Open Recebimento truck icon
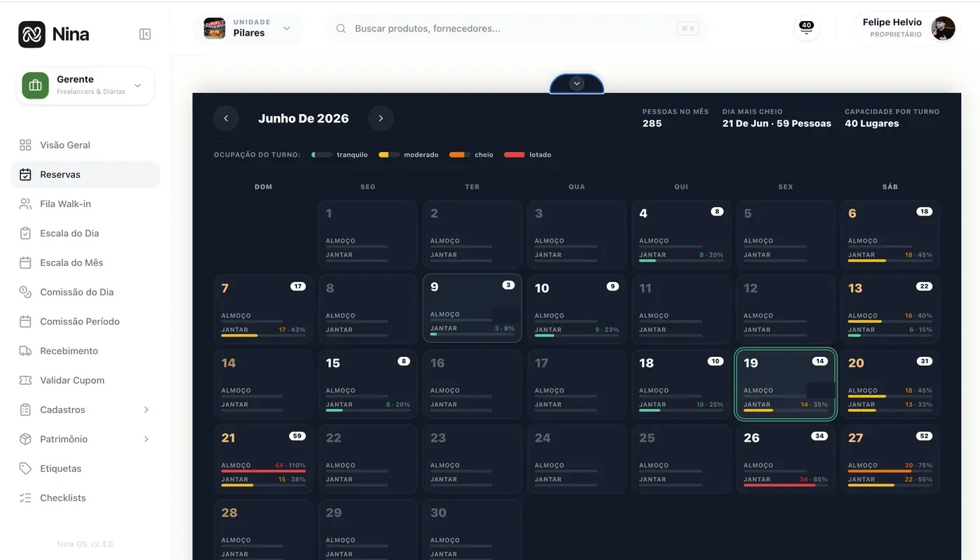The height and width of the screenshot is (560, 980). click(x=25, y=351)
